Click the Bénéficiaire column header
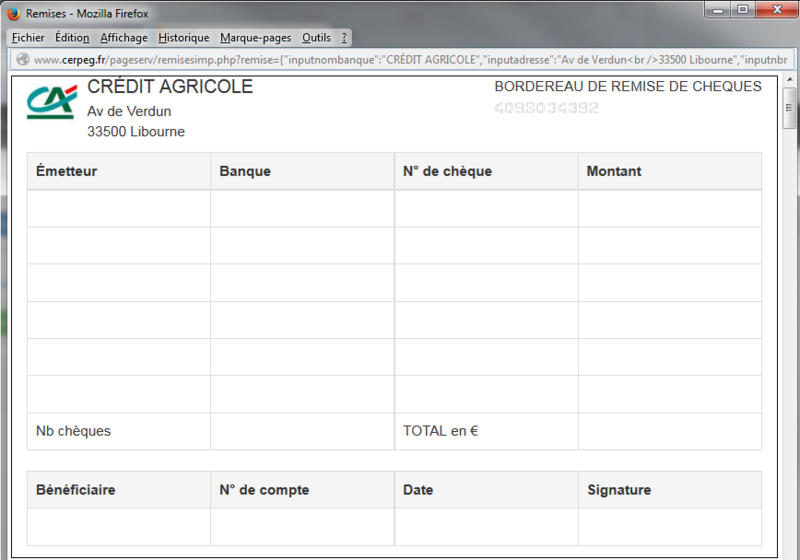The width and height of the screenshot is (800, 560). click(x=119, y=490)
